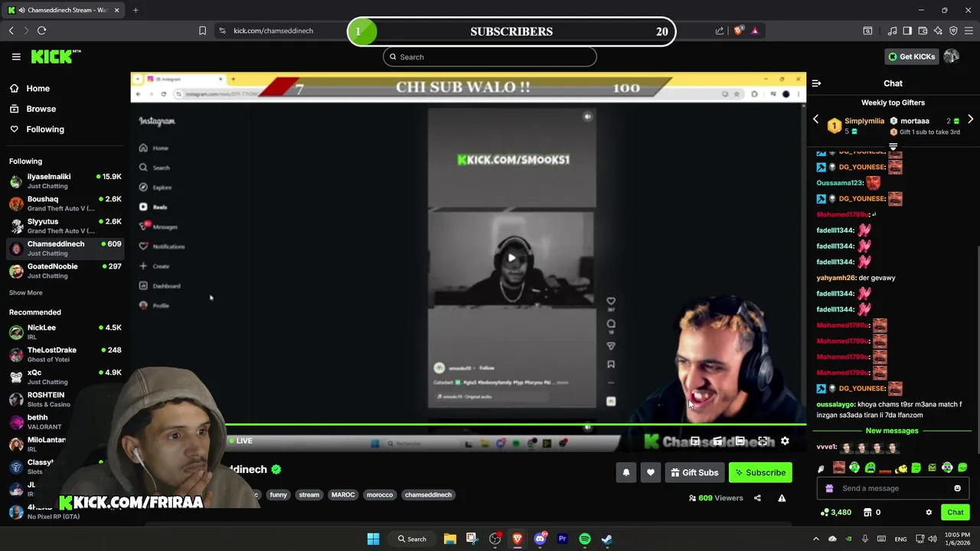
Task: Open ilyaselmaliki channel in Following list
Action: (x=65, y=181)
